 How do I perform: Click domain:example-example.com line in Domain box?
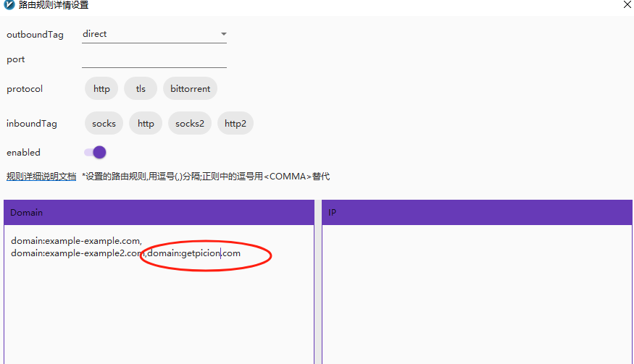pyautogui.click(x=76, y=241)
